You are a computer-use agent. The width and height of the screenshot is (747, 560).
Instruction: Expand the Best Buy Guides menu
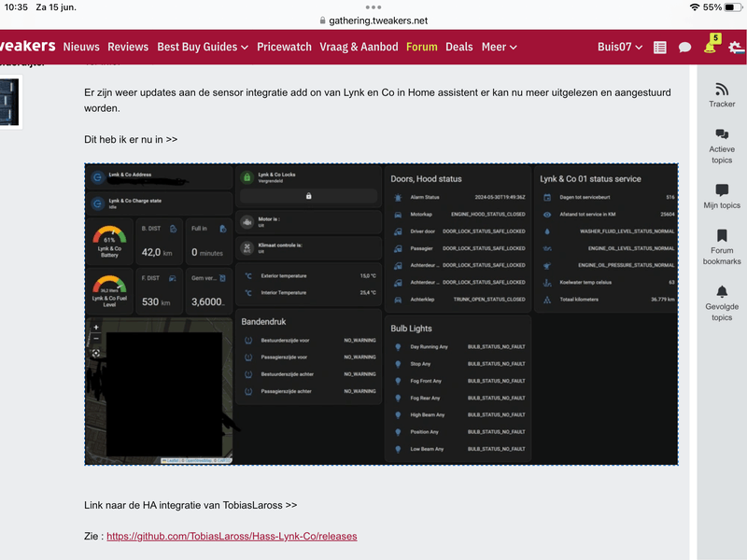(203, 47)
